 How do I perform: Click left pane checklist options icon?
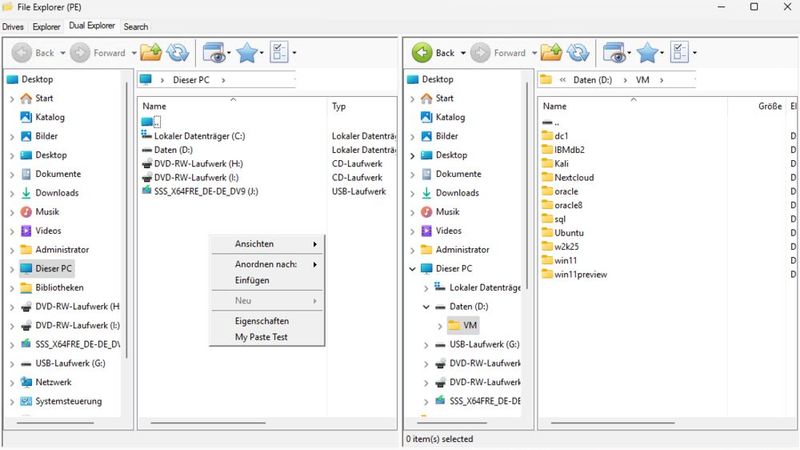(x=279, y=52)
